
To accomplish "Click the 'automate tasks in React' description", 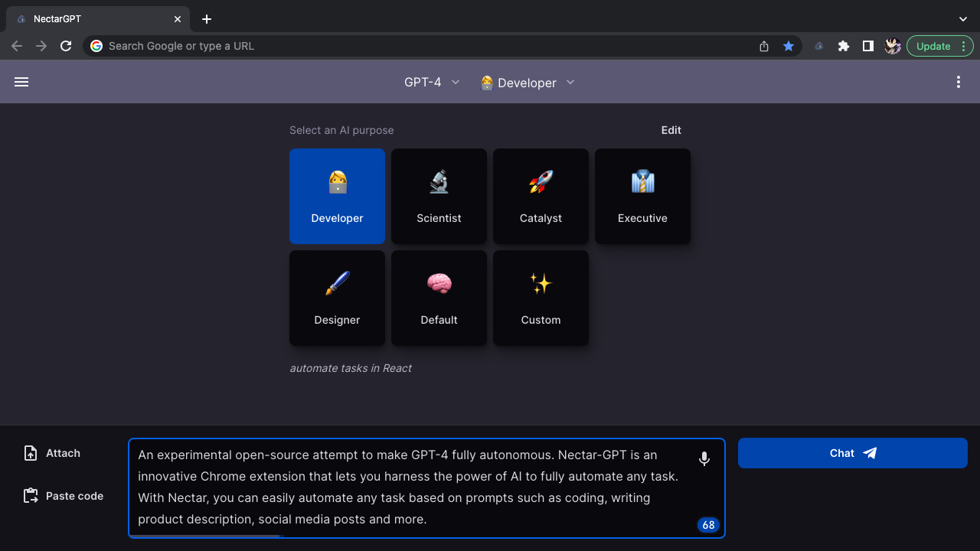I will pos(351,368).
